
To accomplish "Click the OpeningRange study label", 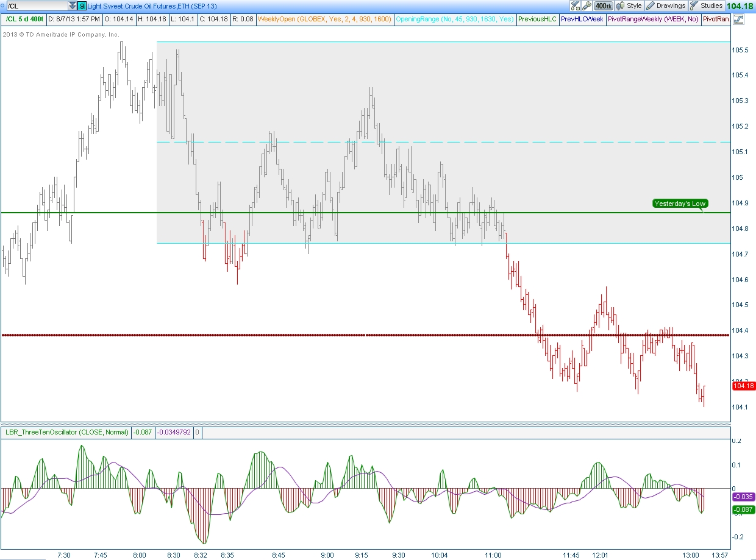I will [x=455, y=19].
